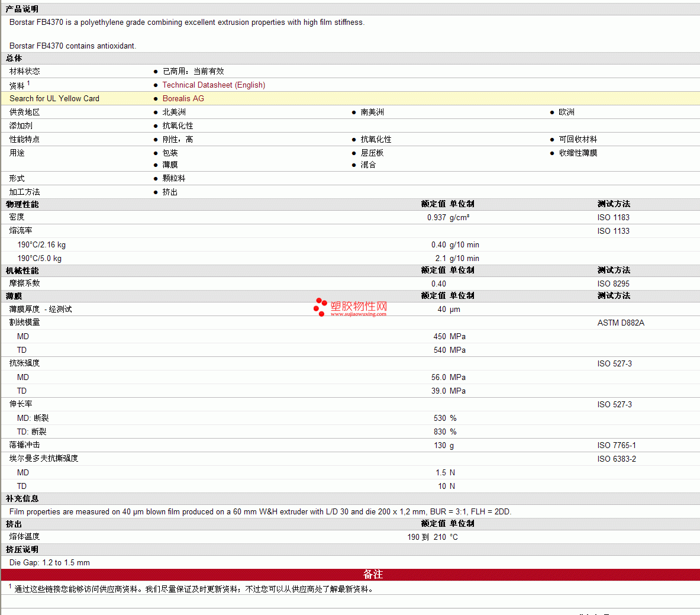Select the melt flow value 2.1
The width and height of the screenshot is (700, 615).
(441, 259)
